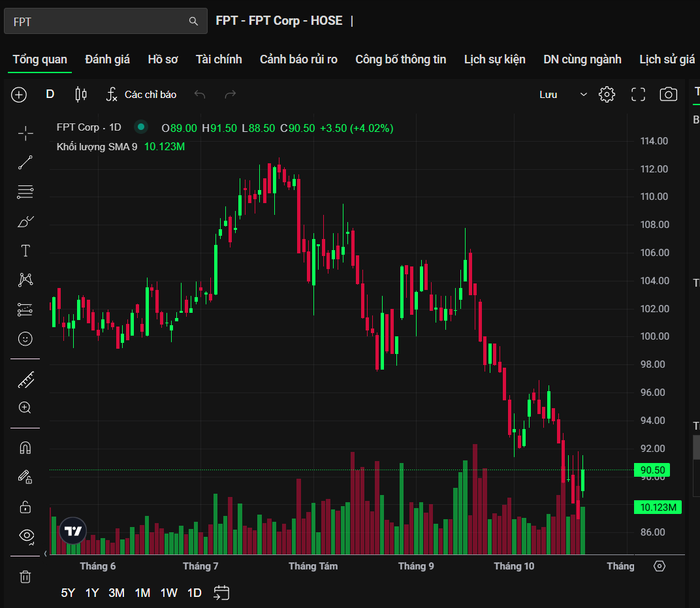Toggle magnet mode for drawings
This screenshot has width=700, height=608.
pos(25,448)
